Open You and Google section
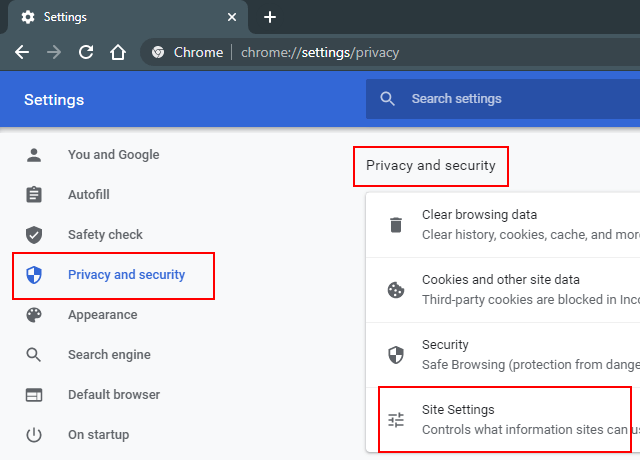The width and height of the screenshot is (640, 460). click(113, 155)
